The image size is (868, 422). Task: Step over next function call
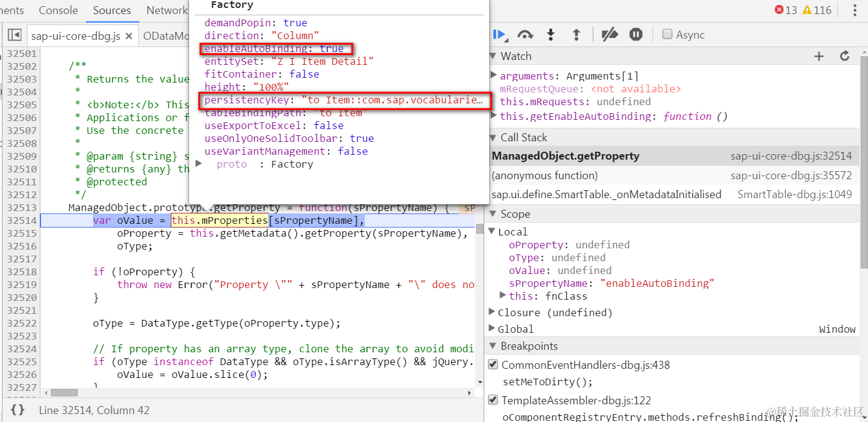click(525, 35)
